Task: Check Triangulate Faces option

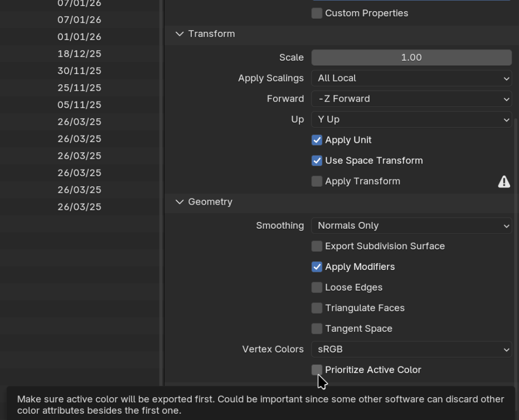Action: [317, 308]
